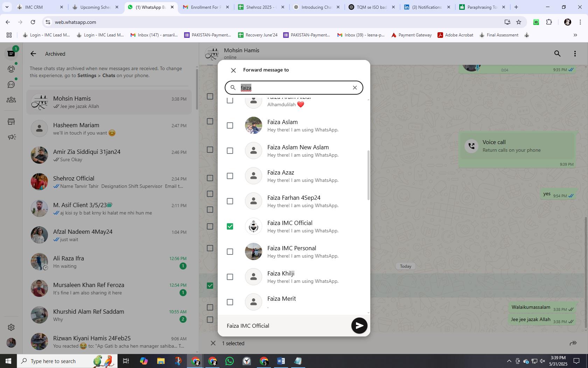Send forwarded message to Faiza IMC Official

[359, 326]
